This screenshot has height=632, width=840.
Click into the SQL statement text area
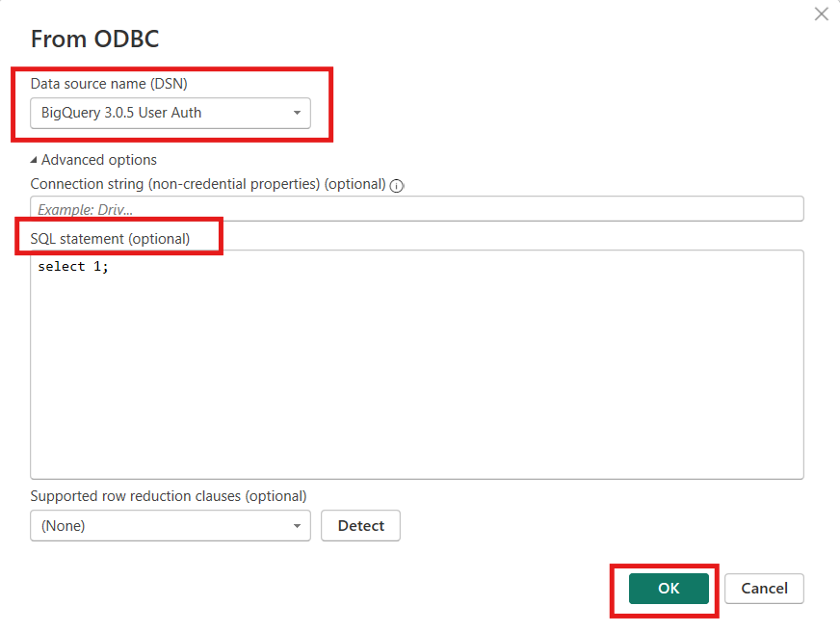pos(417,364)
